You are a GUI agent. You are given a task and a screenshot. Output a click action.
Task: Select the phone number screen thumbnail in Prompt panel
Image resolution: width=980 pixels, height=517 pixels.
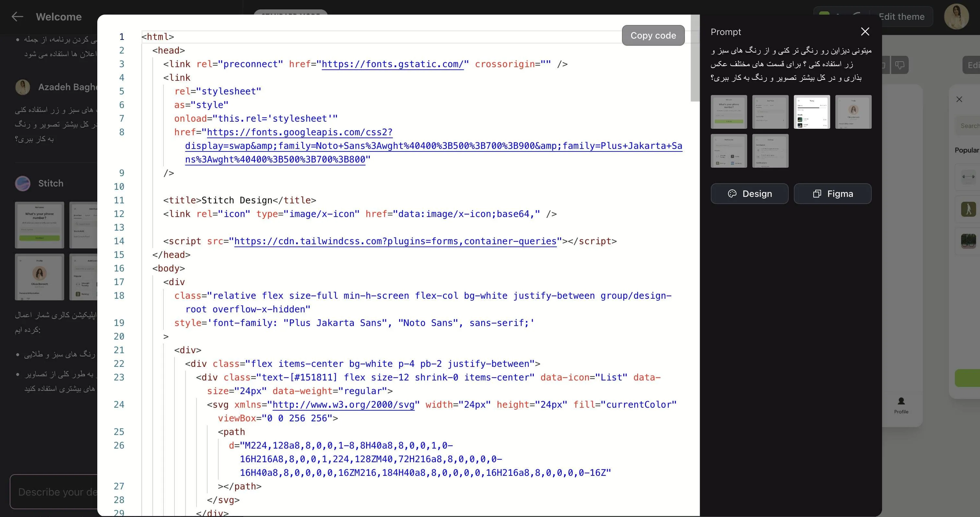(x=729, y=112)
